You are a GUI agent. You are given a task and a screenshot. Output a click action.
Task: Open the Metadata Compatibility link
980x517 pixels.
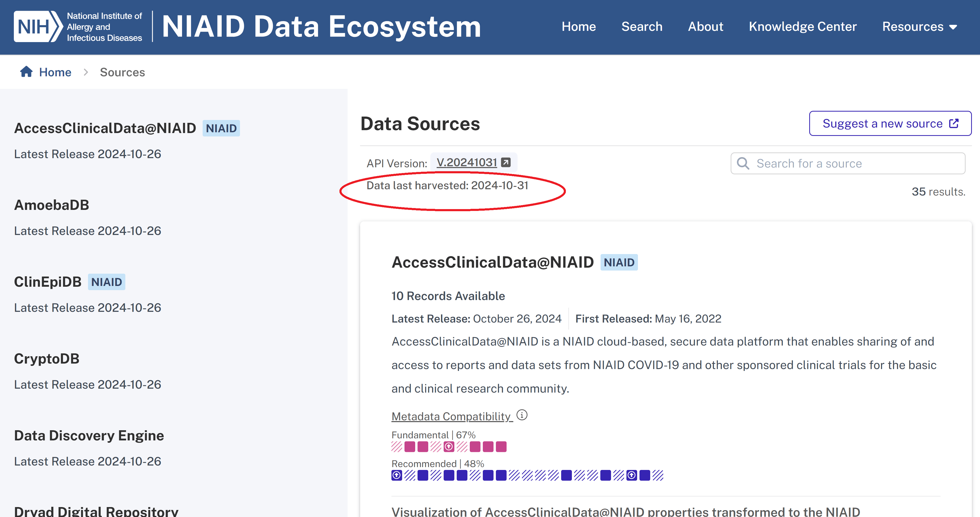(452, 416)
